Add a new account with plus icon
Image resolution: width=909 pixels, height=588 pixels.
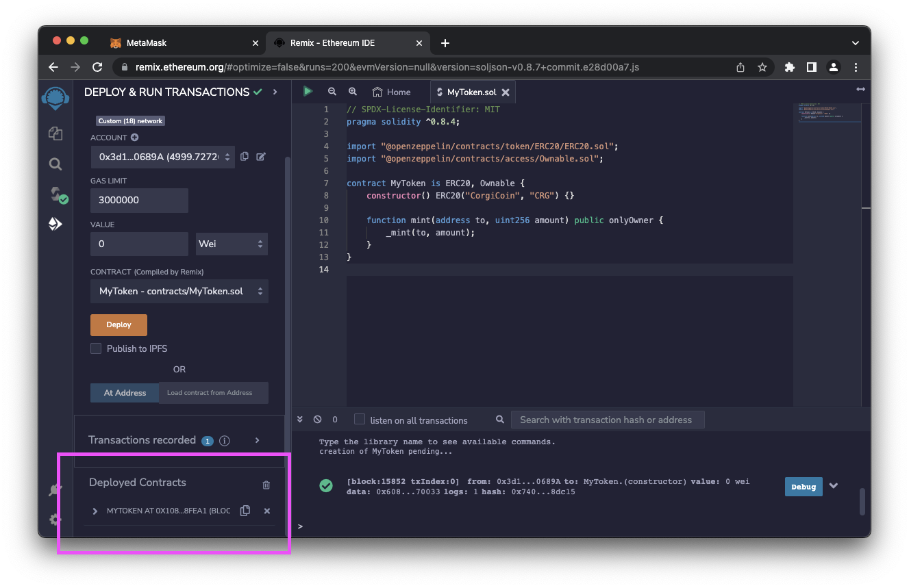pos(134,138)
